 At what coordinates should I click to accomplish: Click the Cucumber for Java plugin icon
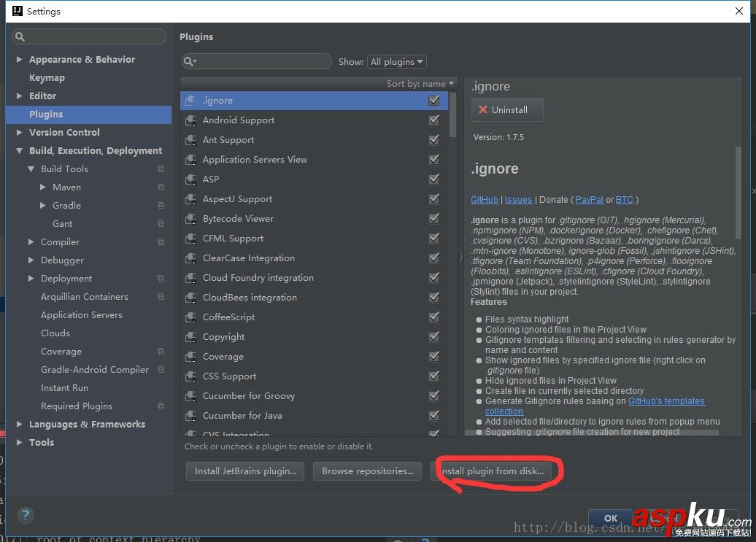pos(190,416)
